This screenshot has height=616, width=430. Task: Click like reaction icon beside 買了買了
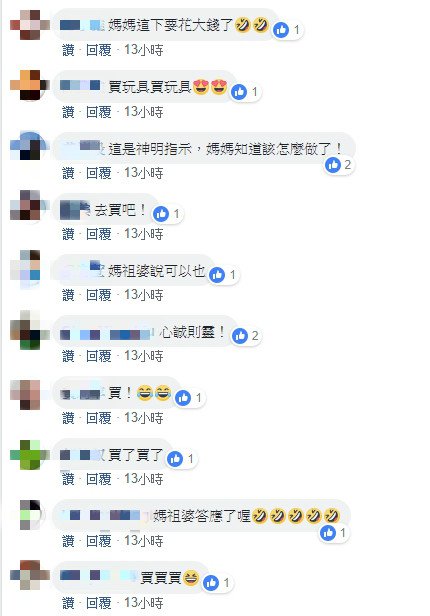pos(175,459)
